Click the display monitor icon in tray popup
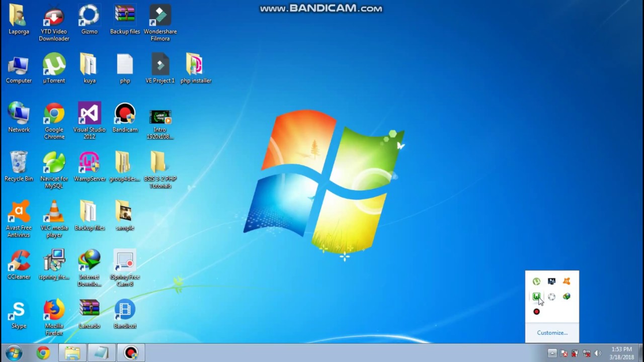Viewport: 644px width, 362px height. 551,282
